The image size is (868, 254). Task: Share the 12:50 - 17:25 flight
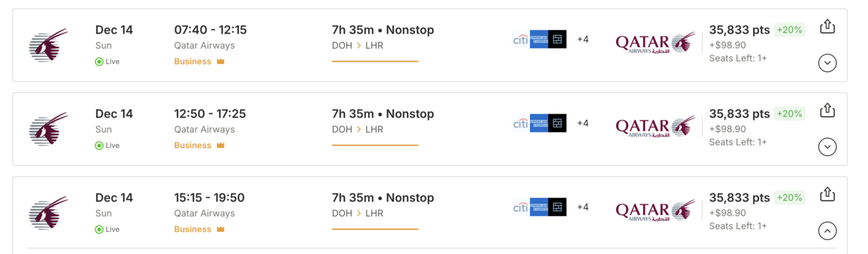827,110
